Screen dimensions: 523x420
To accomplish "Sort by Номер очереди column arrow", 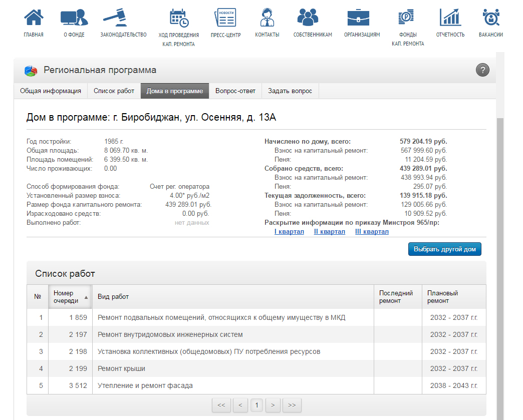I will point(86,297).
